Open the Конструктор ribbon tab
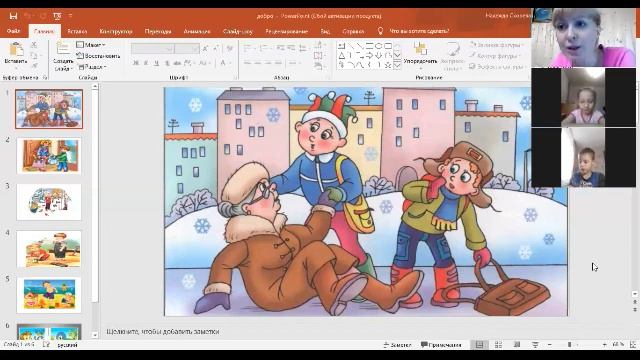The height and width of the screenshot is (360, 640). (x=116, y=31)
